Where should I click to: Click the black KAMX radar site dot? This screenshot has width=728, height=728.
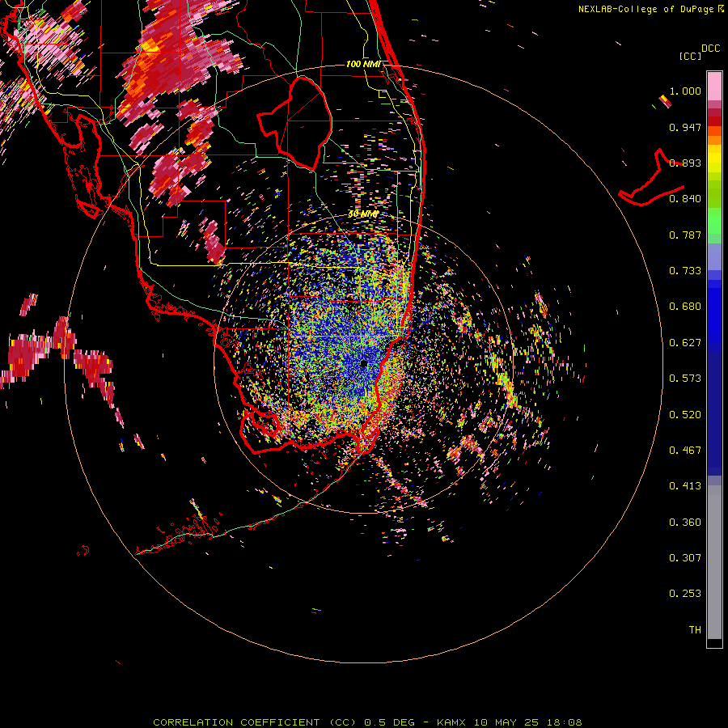pos(363,363)
